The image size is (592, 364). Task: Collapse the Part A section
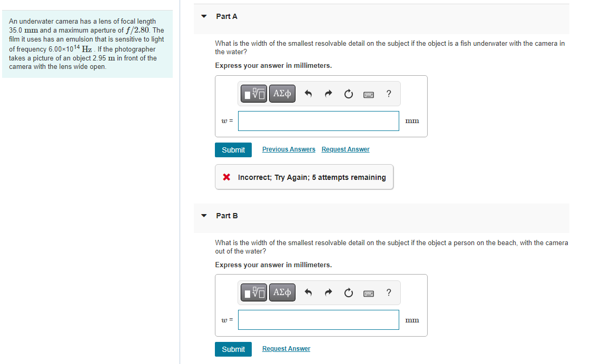point(204,16)
